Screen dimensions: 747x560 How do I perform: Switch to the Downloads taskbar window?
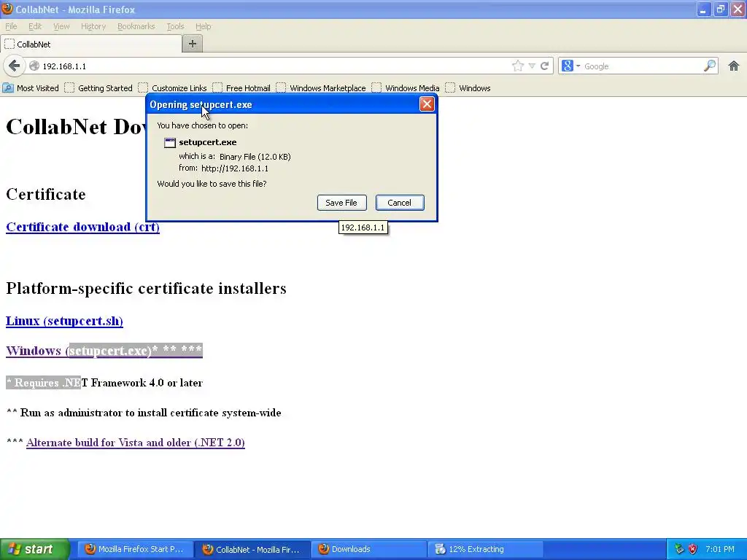(x=369, y=549)
